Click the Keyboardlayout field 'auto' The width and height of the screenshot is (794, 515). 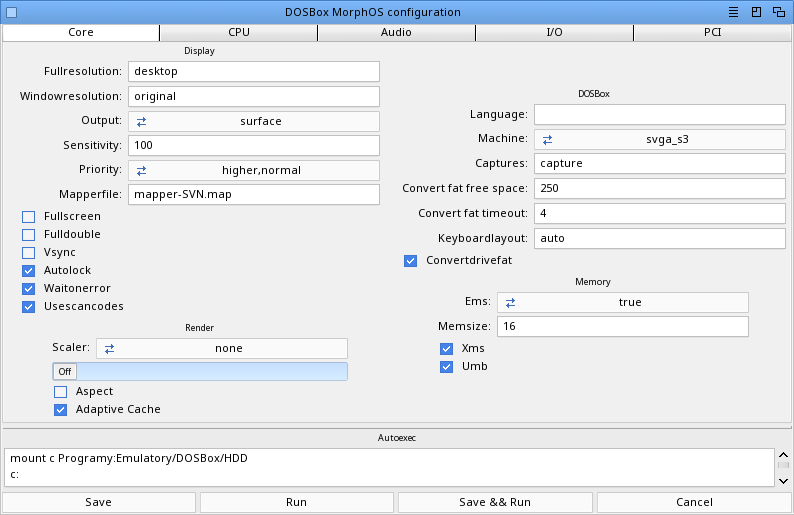click(x=660, y=239)
